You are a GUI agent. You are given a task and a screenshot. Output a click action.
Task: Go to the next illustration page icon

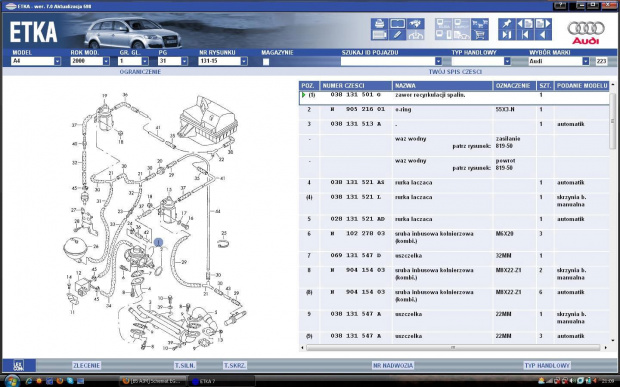pos(543,24)
